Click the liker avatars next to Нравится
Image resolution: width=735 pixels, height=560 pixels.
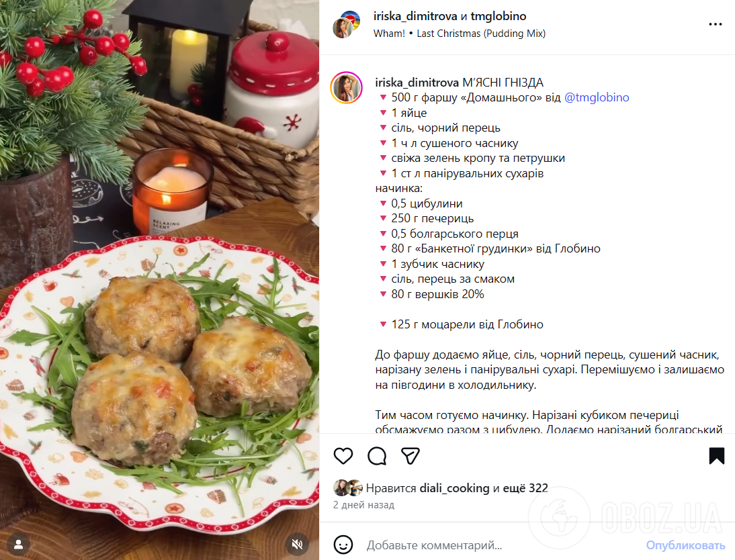click(x=348, y=488)
